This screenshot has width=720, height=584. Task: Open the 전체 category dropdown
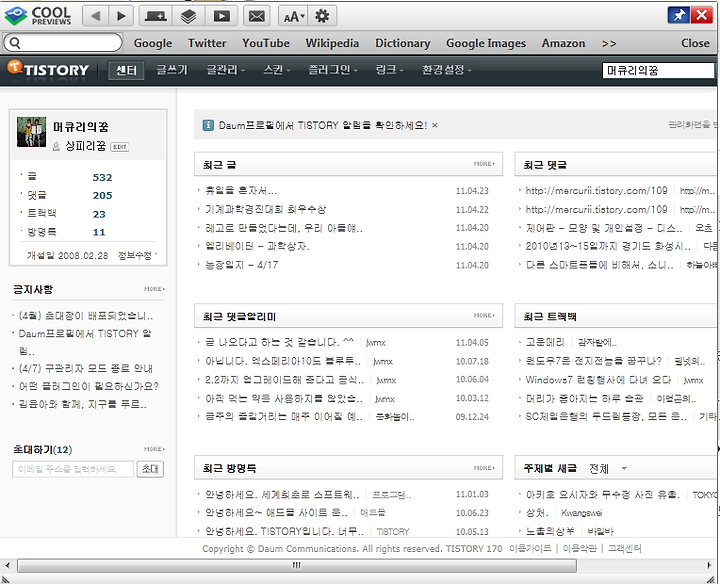(608, 469)
